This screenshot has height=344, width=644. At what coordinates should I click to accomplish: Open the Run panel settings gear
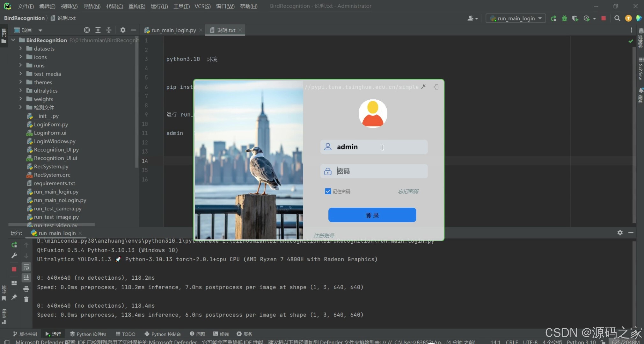coord(620,233)
